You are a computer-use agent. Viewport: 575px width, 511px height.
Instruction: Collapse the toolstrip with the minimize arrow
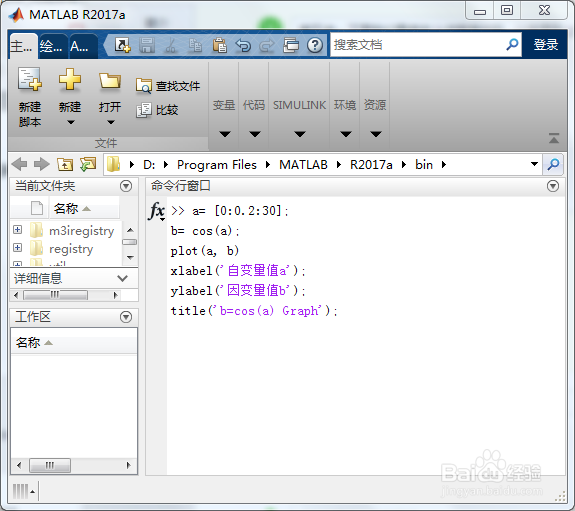point(554,138)
